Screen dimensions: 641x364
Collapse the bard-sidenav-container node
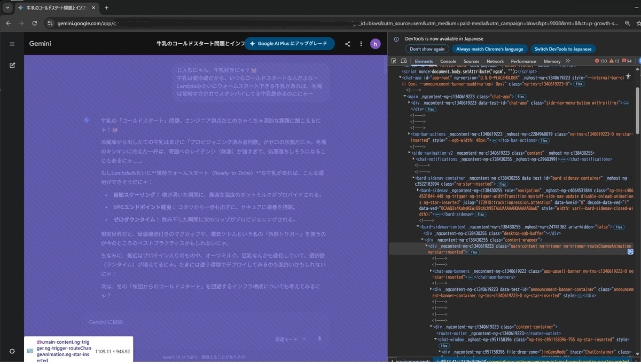tap(413, 178)
